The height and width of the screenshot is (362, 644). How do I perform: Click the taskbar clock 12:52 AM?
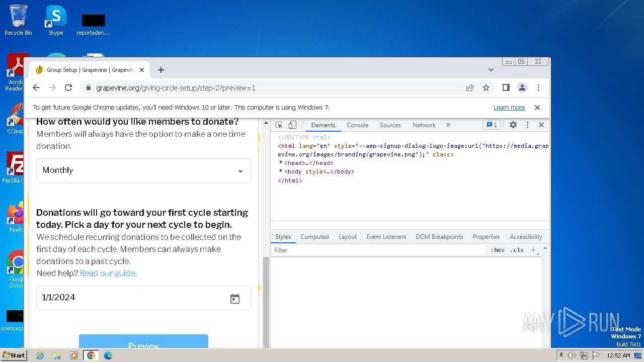618,355
